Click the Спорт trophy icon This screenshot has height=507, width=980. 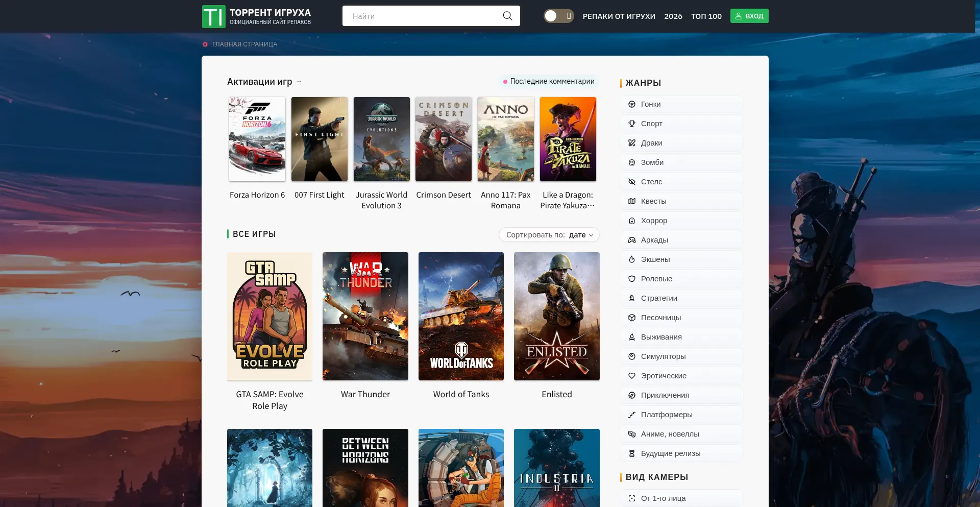(x=632, y=124)
